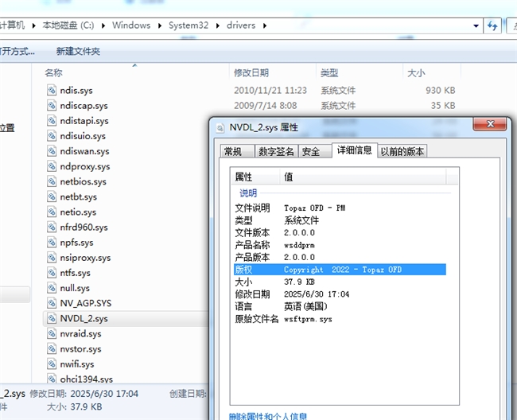Click the 属性 column header in details list
Image resolution: width=517 pixels, height=420 pixels.
click(x=255, y=177)
